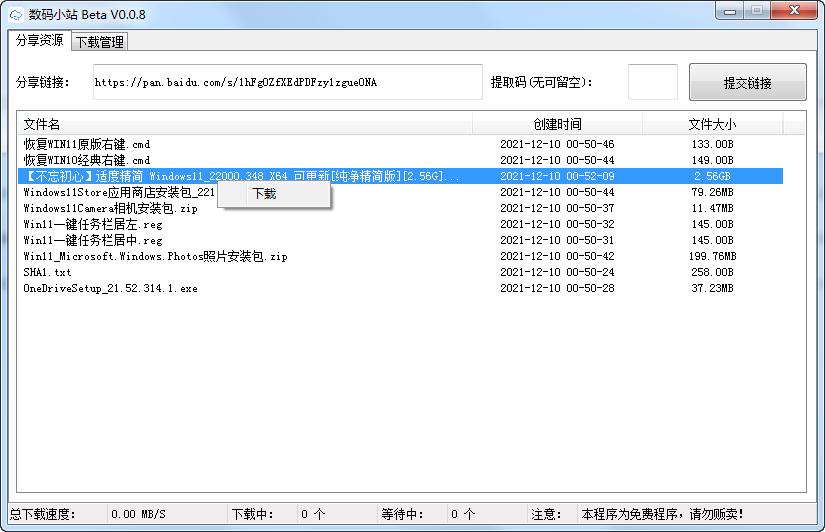Image resolution: width=825 pixels, height=532 pixels.
Task: Select OneDriveSetup_21.52.314.1.exe file
Action: pyautogui.click(x=110, y=288)
